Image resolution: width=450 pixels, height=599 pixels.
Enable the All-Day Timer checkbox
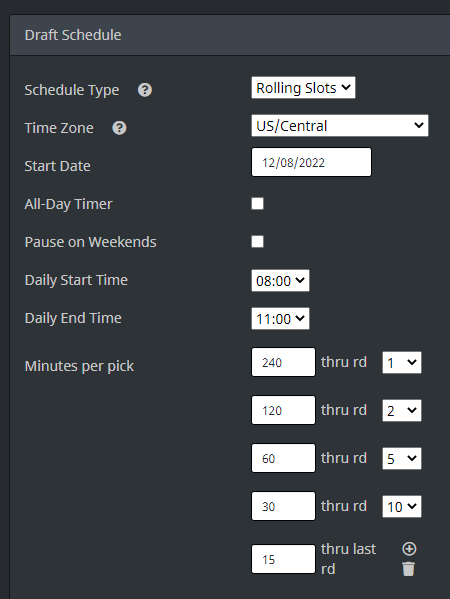(x=257, y=204)
